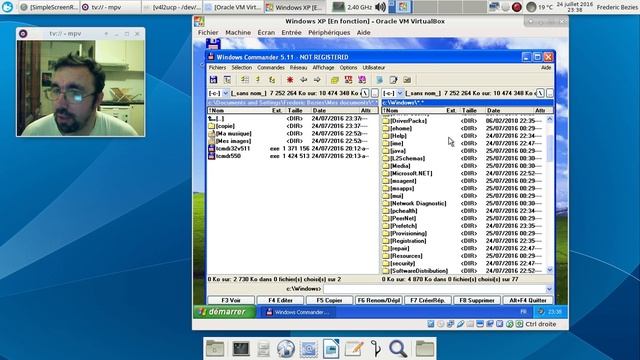Click the red grid toolbar icon
Screen dimensions: 640x360
click(x=348, y=80)
